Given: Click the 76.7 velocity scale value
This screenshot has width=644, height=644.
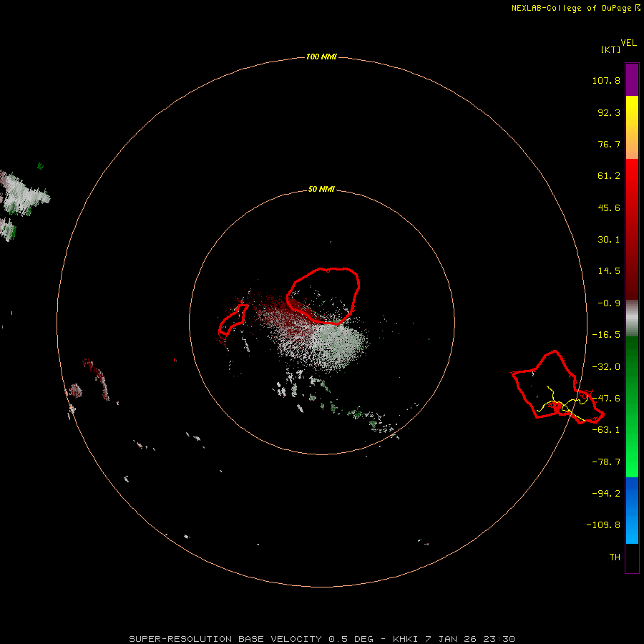Looking at the screenshot, I should point(609,144).
